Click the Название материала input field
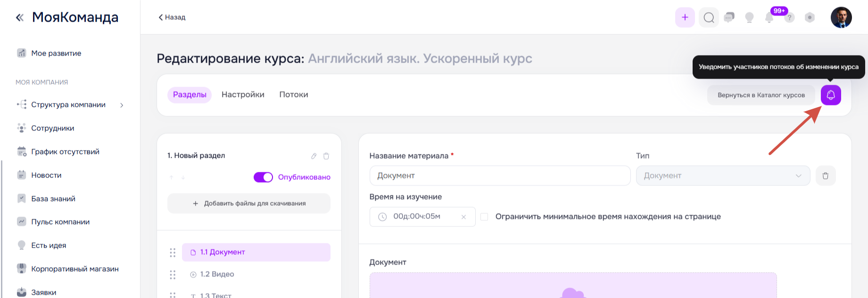 tap(500, 176)
